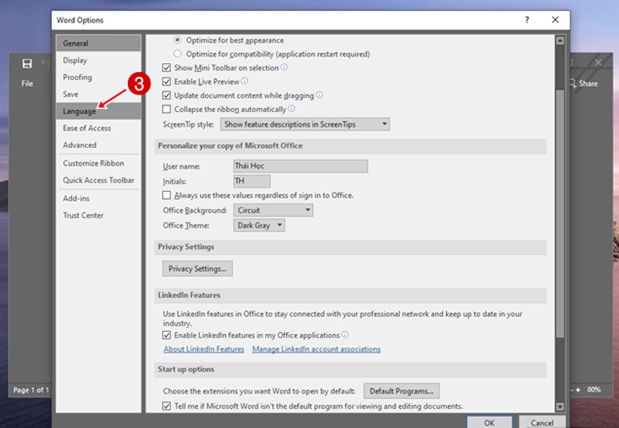619x428 pixels.
Task: Open the Customize Ribbon category
Action: (94, 163)
